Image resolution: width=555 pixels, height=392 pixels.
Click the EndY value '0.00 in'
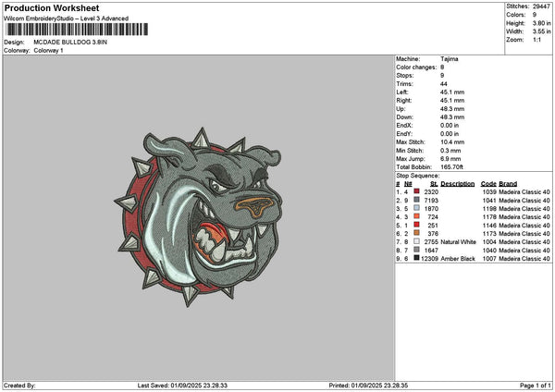[x=450, y=134]
